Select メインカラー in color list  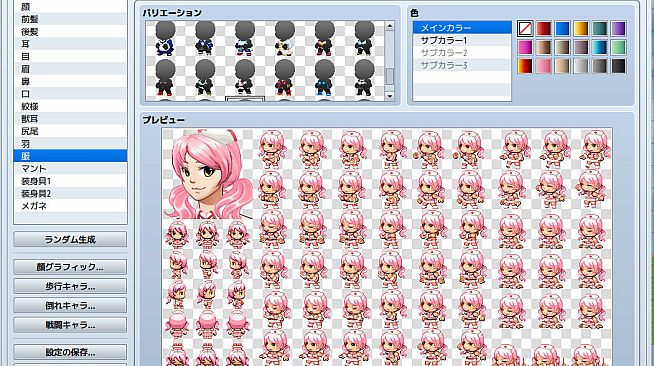[462, 28]
